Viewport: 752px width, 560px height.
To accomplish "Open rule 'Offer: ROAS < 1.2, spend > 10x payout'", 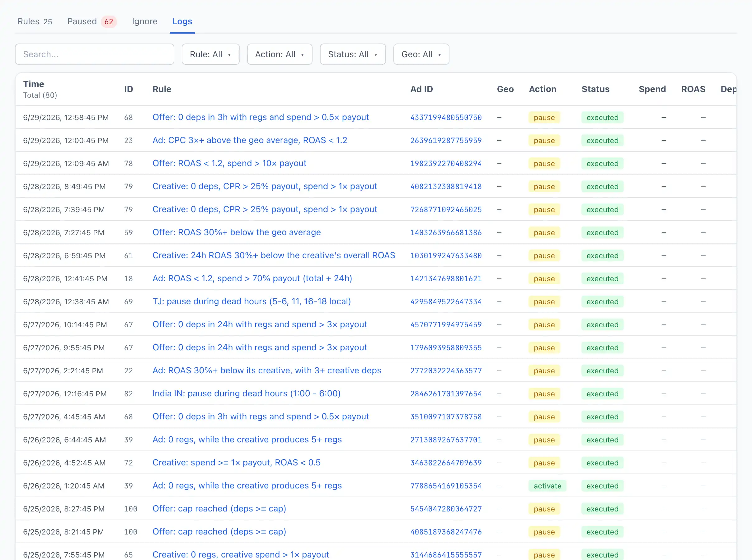I will (x=229, y=163).
